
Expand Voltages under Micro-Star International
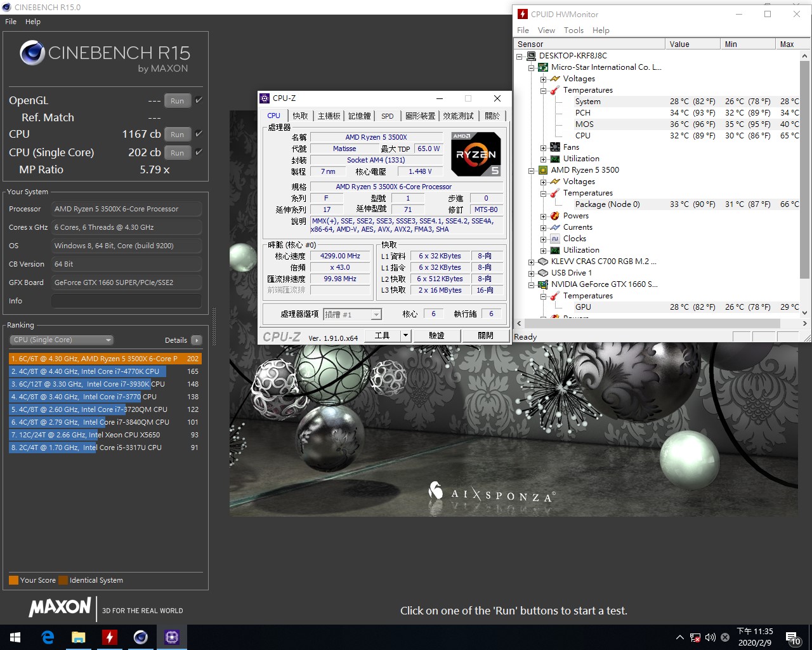point(544,79)
